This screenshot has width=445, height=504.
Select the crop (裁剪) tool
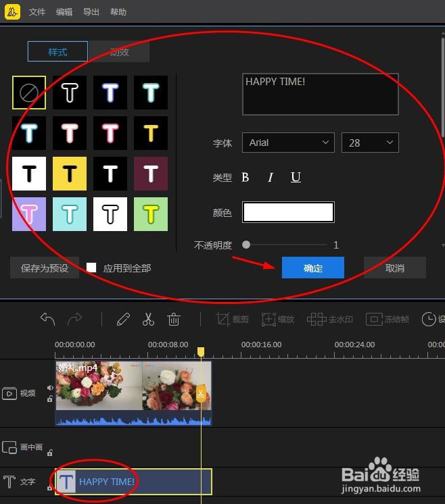(232, 319)
